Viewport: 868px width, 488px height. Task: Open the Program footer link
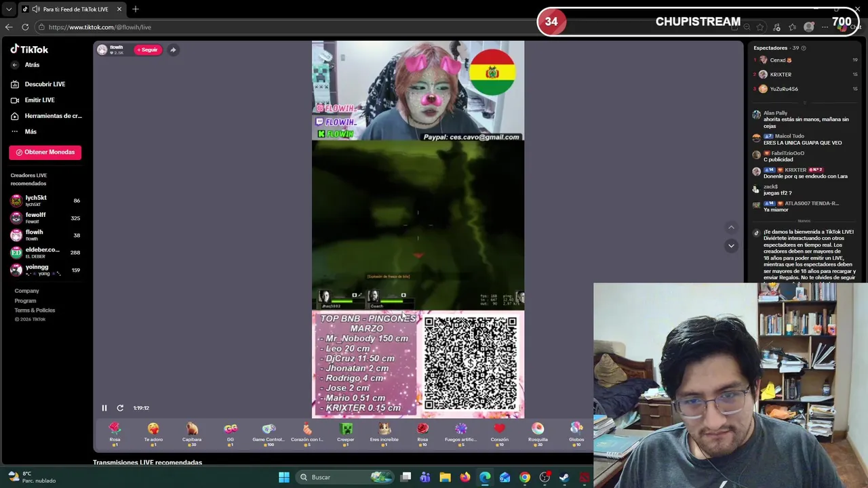25,301
